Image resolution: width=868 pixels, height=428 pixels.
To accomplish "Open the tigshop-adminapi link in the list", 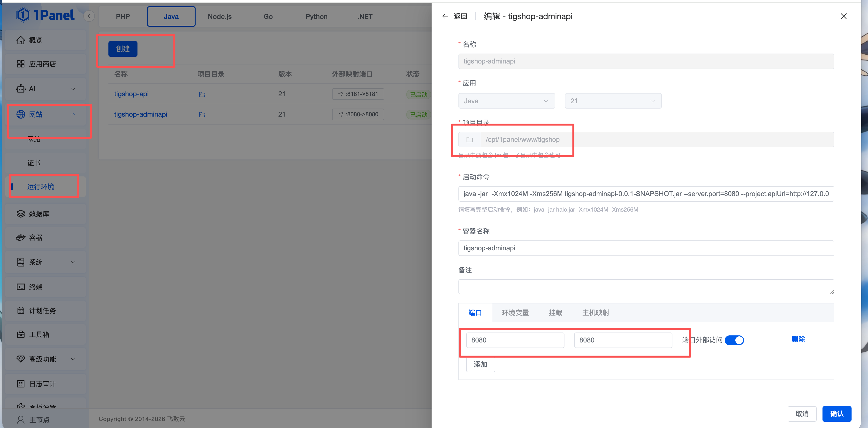I will 140,114.
